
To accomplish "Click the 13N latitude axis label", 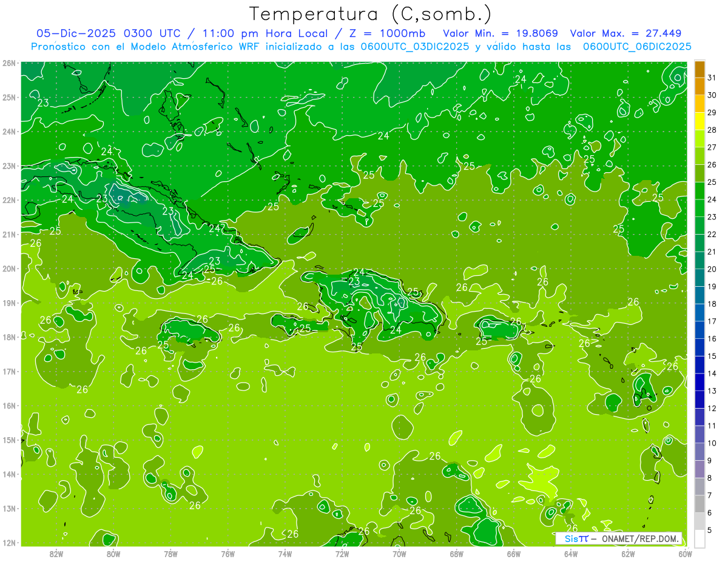I will pos(8,508).
